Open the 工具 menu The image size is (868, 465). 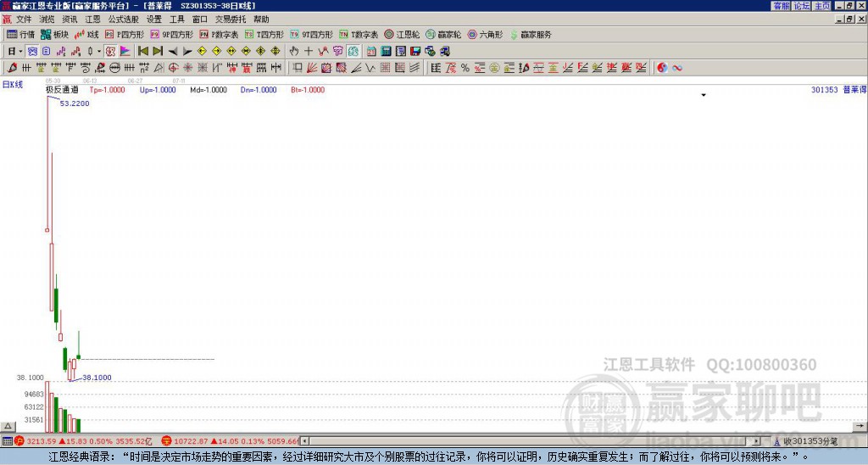(x=176, y=20)
